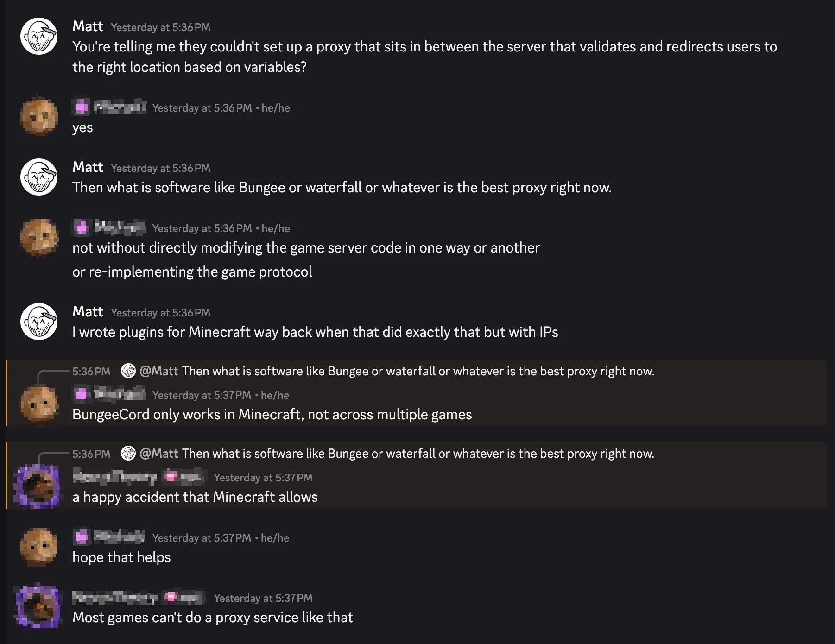Open purple avatar profile beside "a happy accident"
This screenshot has width=835, height=644.
38,486
